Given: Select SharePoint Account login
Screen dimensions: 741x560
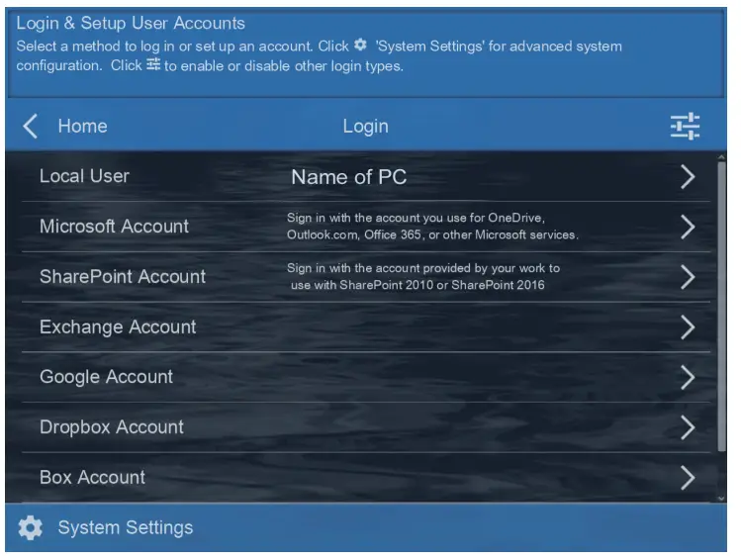Looking at the screenshot, I should pyautogui.click(x=366, y=277).
